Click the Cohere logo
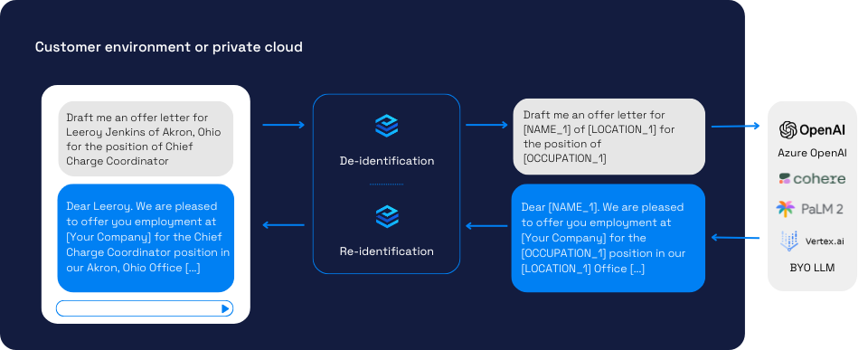Screen dimensions: 868x350 point(812,179)
